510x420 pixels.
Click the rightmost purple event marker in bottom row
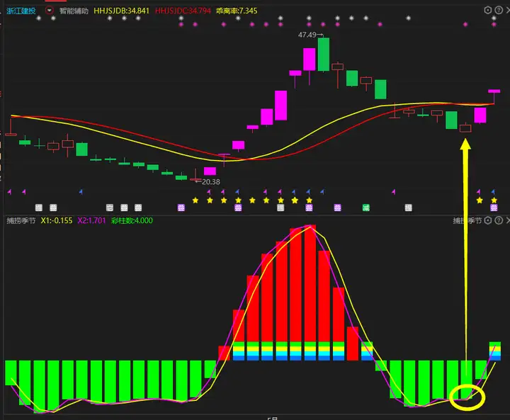[494, 208]
